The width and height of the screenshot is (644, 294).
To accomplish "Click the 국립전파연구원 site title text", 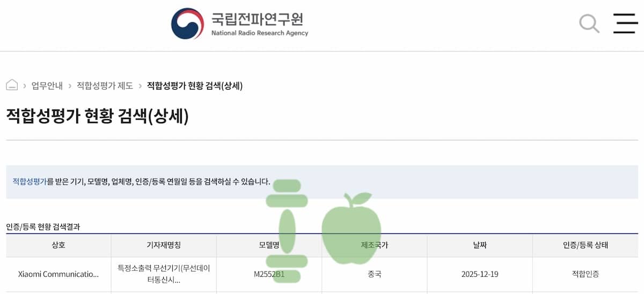I will coord(257,19).
